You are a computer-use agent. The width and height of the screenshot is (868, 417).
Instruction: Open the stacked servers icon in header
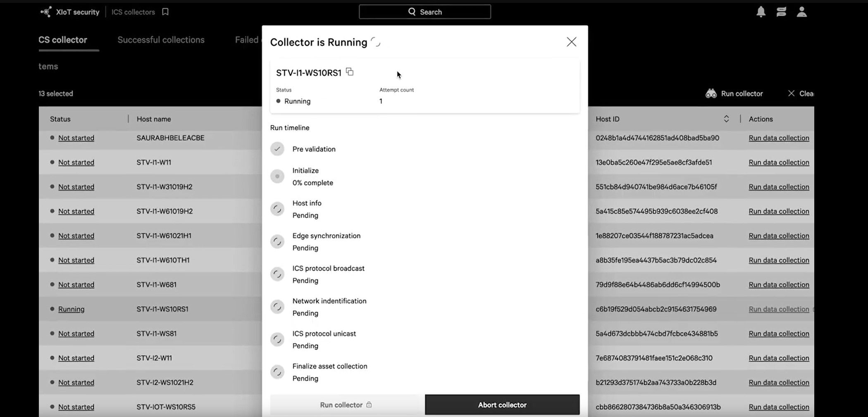[781, 12]
